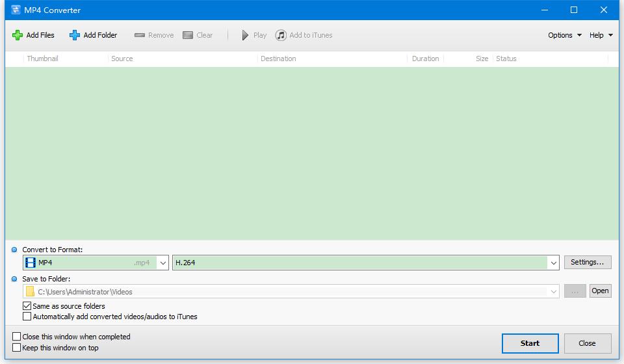Click the blue bullet beside Save to Folder
The width and height of the screenshot is (624, 364).
tap(14, 279)
